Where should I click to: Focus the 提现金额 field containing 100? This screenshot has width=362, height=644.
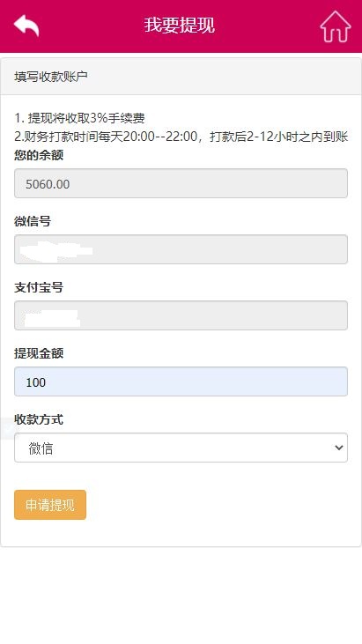coord(181,381)
